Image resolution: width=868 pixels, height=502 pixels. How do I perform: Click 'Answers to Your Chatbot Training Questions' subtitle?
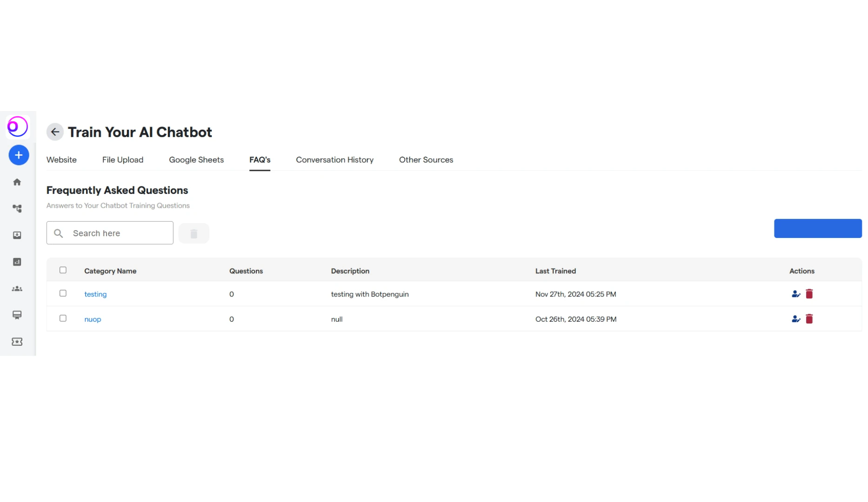coord(118,205)
